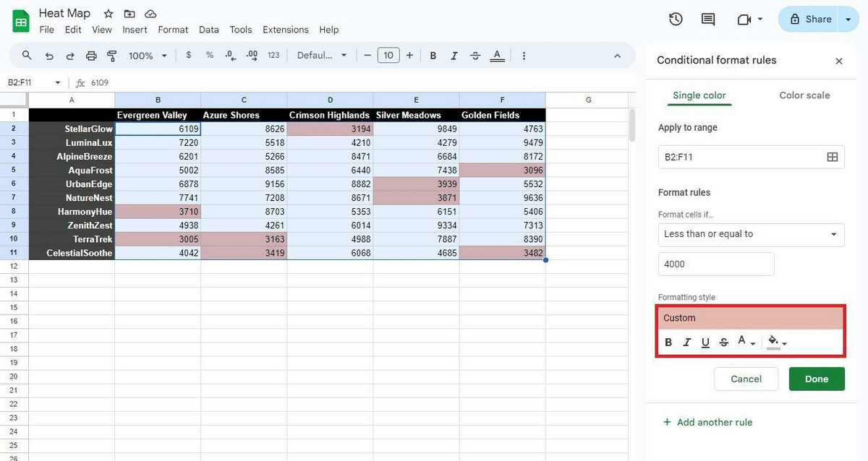Undo the last action
Screen dimensions: 868x461
49,56
